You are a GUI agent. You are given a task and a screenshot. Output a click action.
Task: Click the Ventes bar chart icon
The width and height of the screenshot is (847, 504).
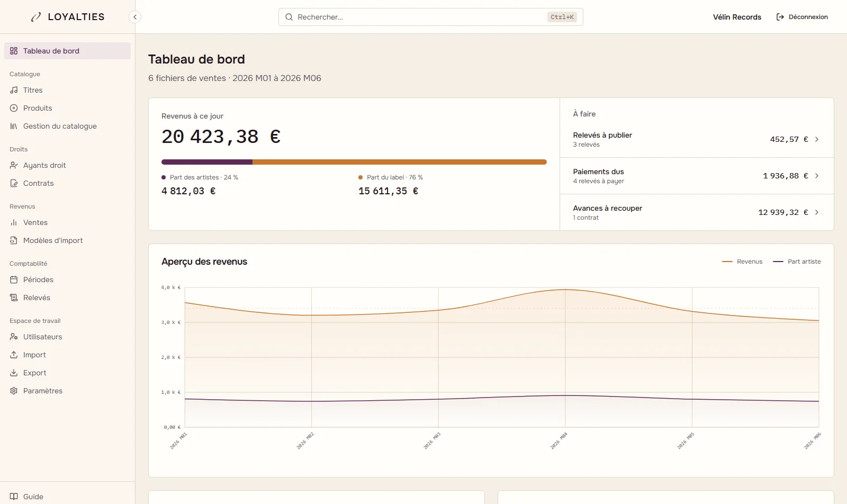(14, 222)
